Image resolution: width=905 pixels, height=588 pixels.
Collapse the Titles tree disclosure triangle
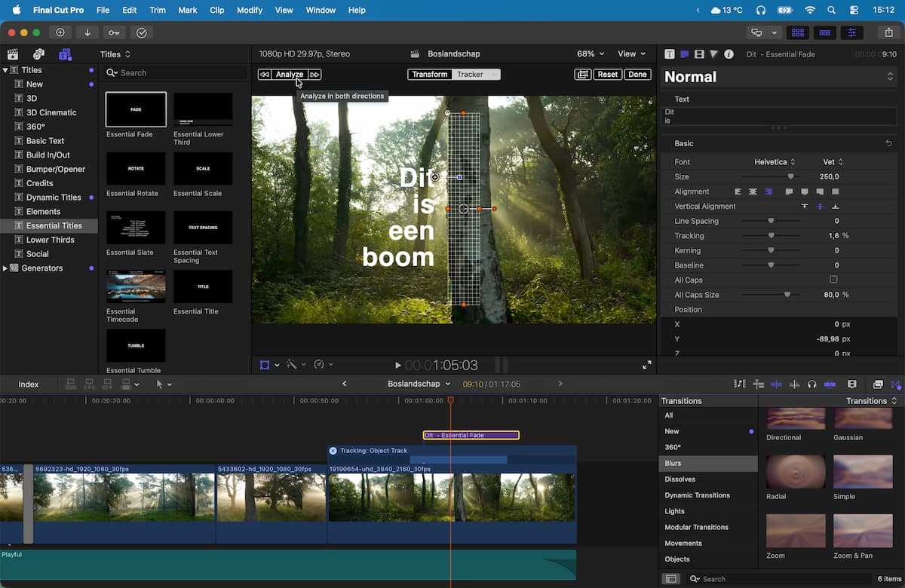(5, 70)
